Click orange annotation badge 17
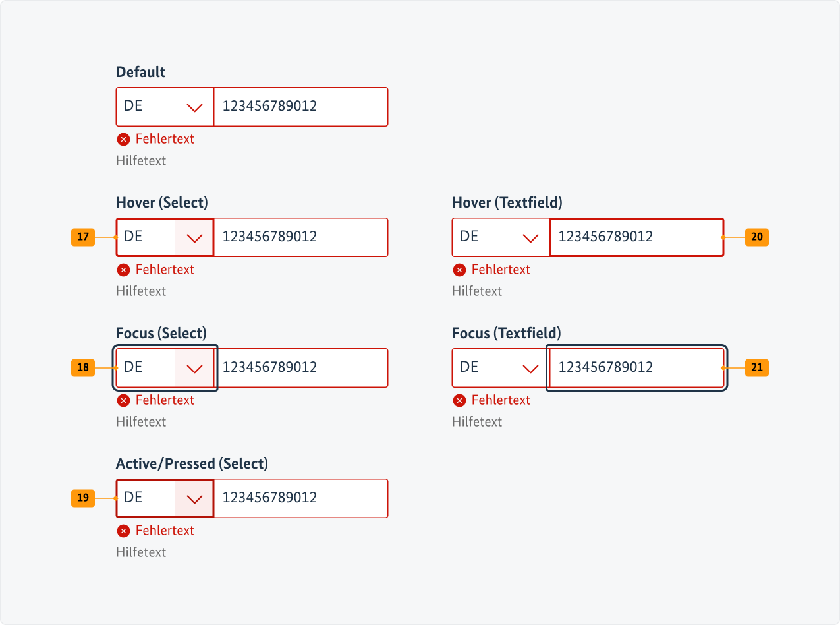Screen dimensions: 840x625 [x=83, y=237]
